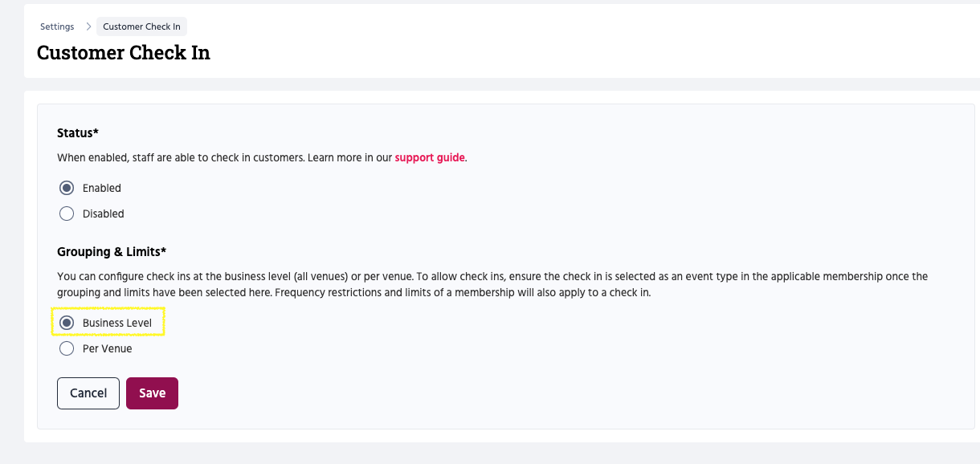The image size is (980, 464).
Task: Go back to Settings via breadcrumb
Action: point(57,26)
